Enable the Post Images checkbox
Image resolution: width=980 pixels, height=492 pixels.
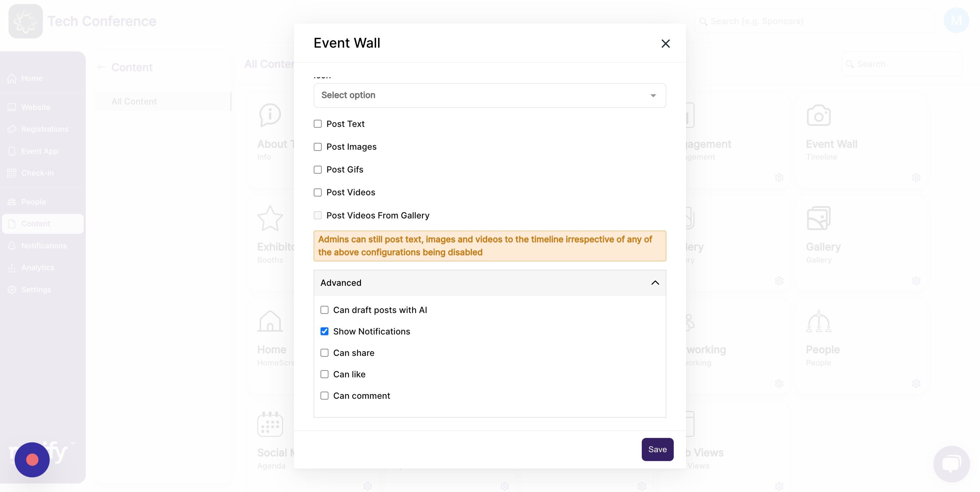(318, 147)
